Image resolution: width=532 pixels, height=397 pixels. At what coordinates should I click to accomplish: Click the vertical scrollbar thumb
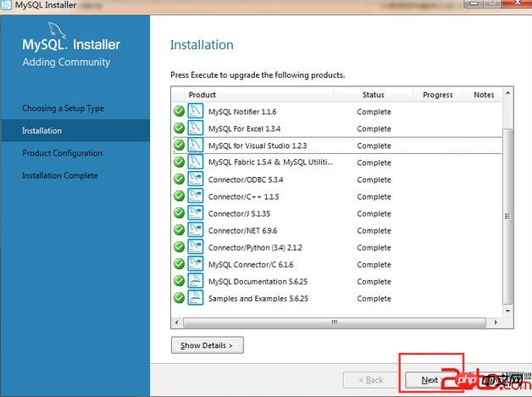(507, 217)
